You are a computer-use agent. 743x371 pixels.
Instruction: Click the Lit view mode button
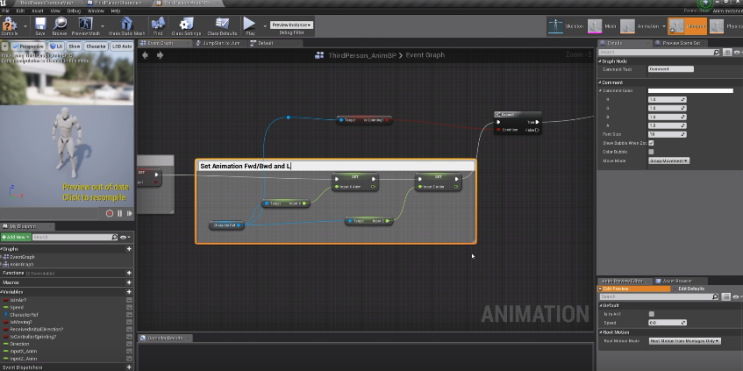[57, 46]
